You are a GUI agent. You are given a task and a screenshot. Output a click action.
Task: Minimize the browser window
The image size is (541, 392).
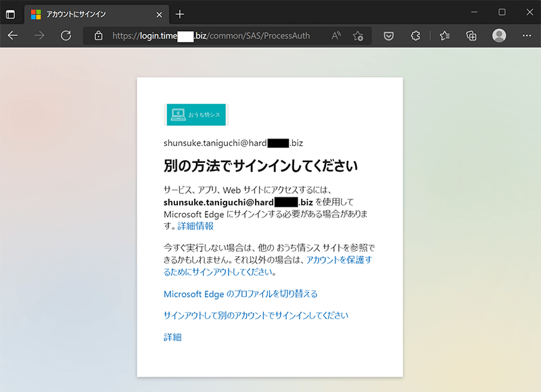coord(475,12)
